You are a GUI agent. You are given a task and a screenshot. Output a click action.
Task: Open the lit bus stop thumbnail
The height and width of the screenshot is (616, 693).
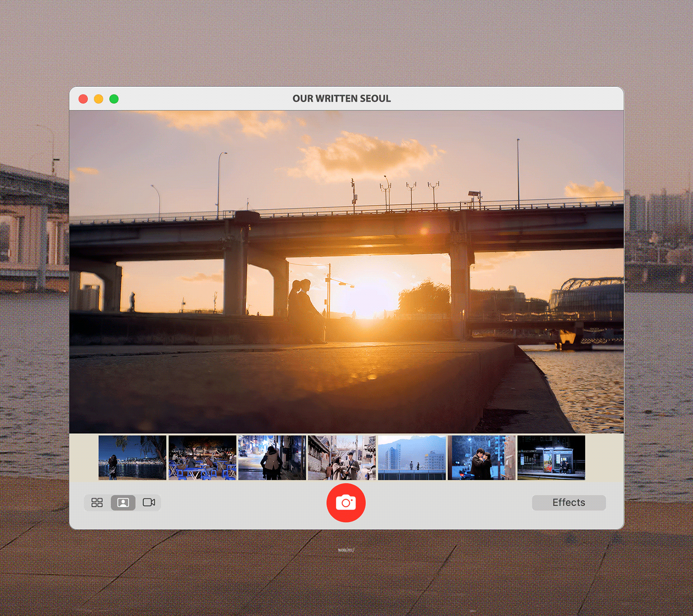point(551,457)
